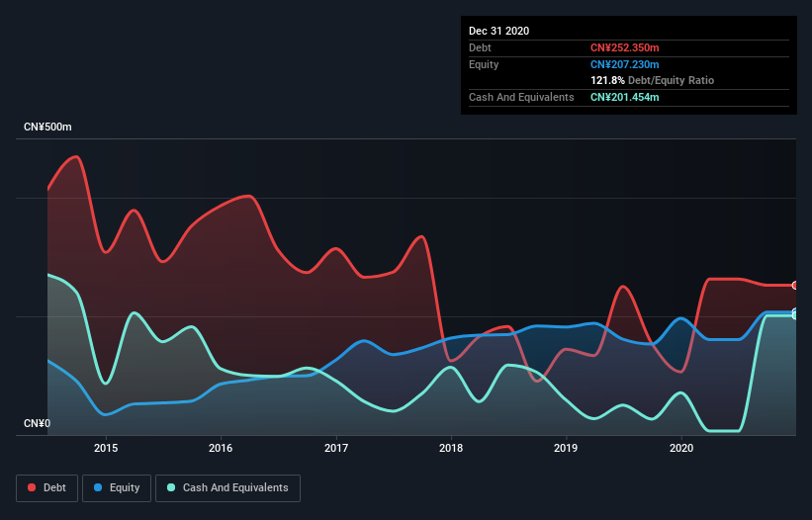Toggle the Equity series legend button
Viewport: 812px width, 520px height.
click(117, 488)
